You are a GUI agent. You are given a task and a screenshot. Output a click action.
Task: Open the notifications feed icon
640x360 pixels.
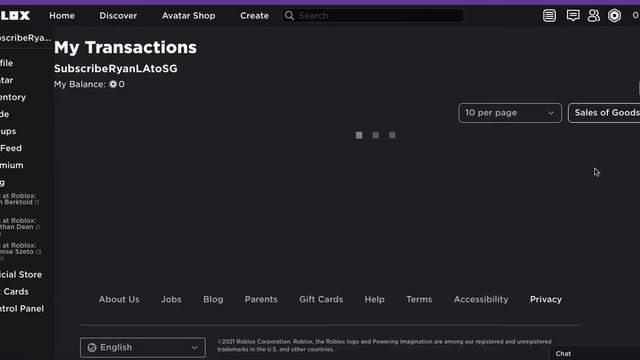[x=549, y=16]
